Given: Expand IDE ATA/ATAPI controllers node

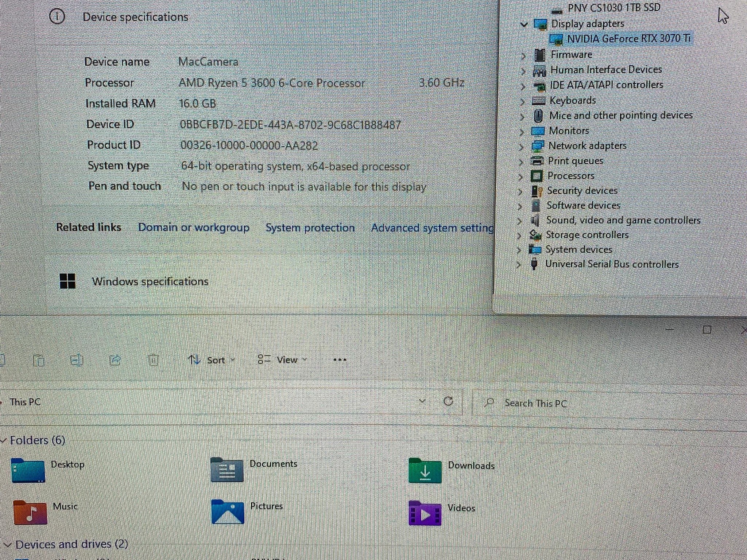Looking at the screenshot, I should (x=523, y=86).
